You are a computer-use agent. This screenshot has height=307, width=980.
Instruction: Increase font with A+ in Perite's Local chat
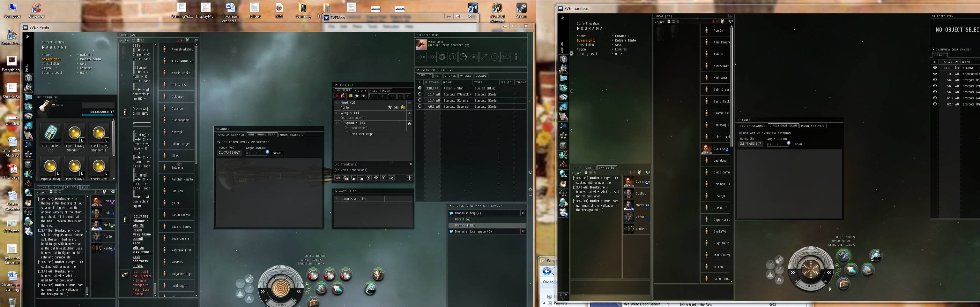coord(127,40)
